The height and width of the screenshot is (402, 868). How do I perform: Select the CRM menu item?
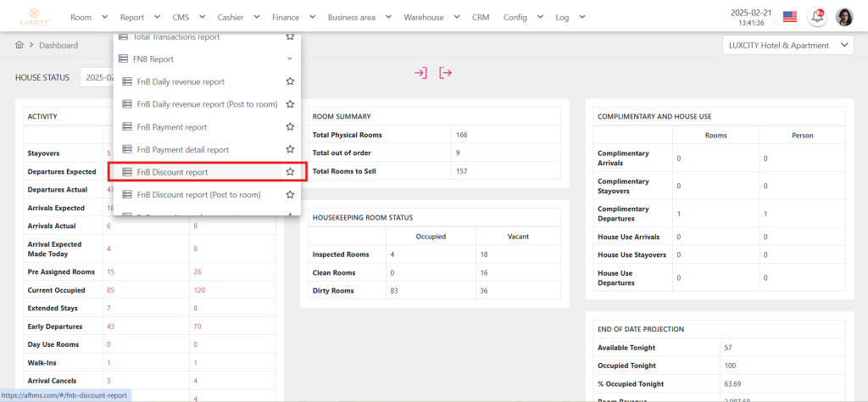(x=481, y=17)
